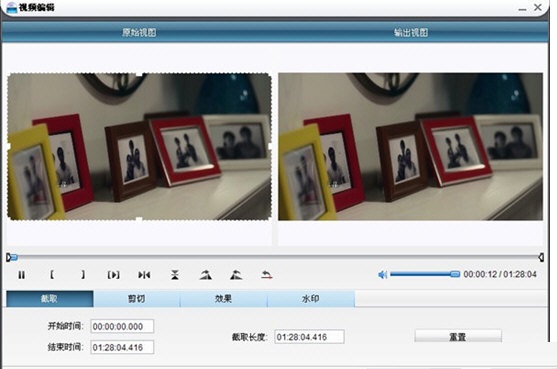
Task: Switch to the 效果 tab
Action: pos(224,299)
